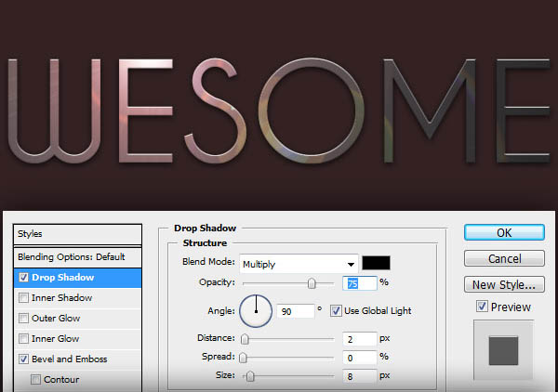Select the Bevel and Emboss style row
The width and height of the screenshot is (558, 392).
click(77, 359)
